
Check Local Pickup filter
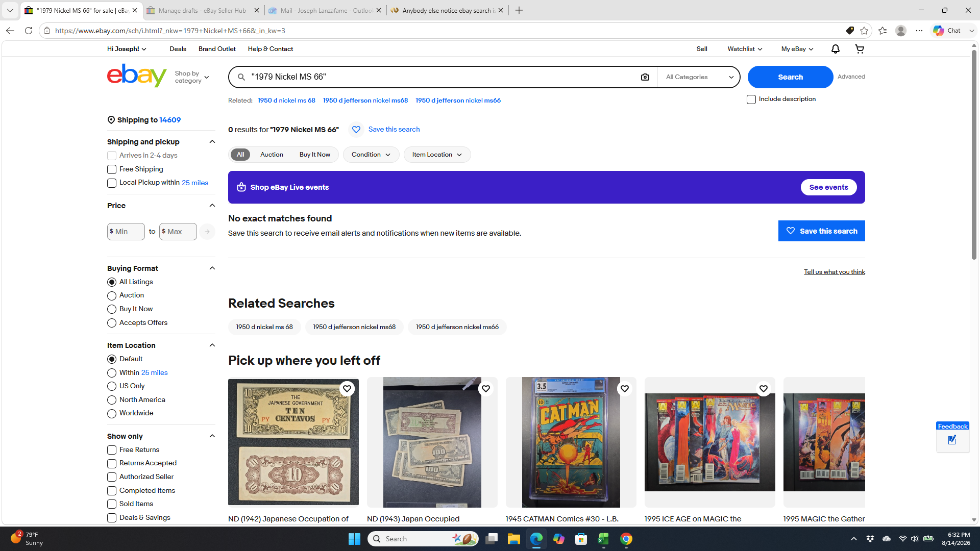[x=112, y=183]
